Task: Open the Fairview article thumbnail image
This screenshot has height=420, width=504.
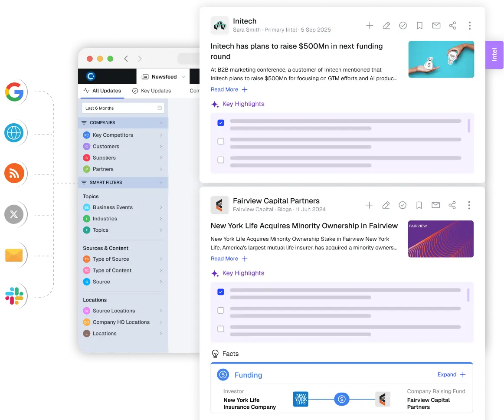Action: (441, 239)
